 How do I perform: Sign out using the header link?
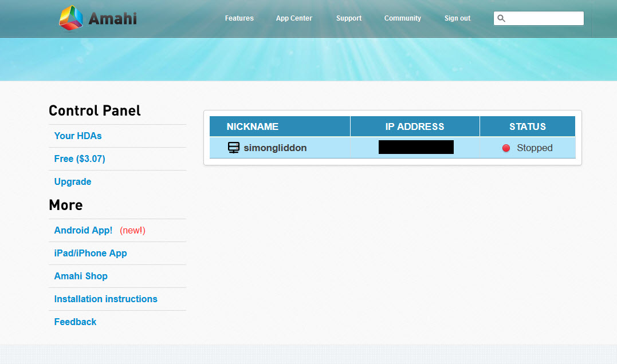457,18
